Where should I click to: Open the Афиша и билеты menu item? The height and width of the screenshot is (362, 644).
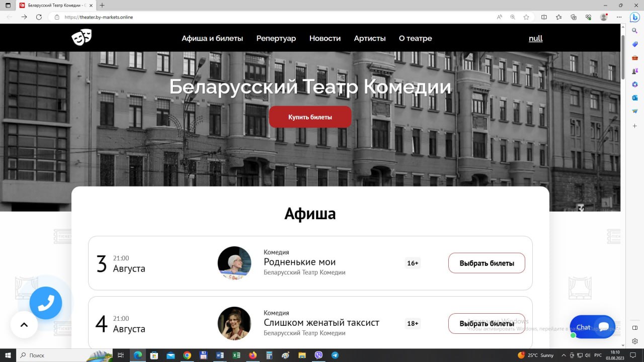[x=212, y=38]
